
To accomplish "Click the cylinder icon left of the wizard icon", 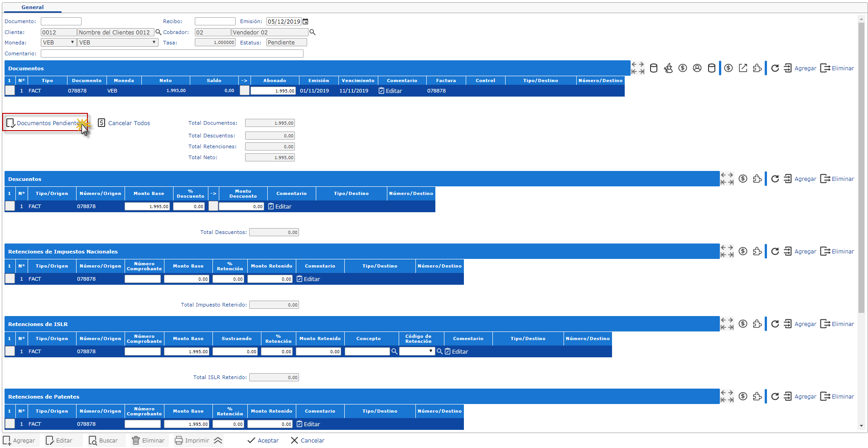I will [x=654, y=68].
